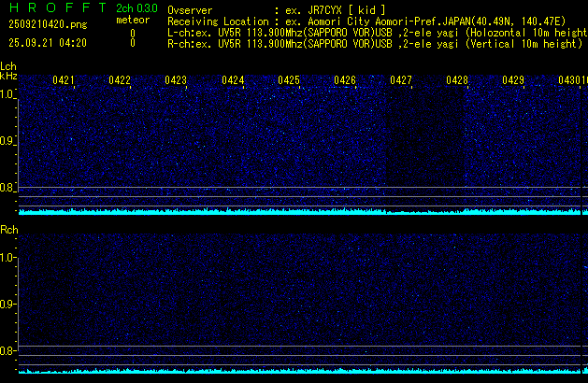
Task: Select the 0425 time marker
Action: coord(289,81)
